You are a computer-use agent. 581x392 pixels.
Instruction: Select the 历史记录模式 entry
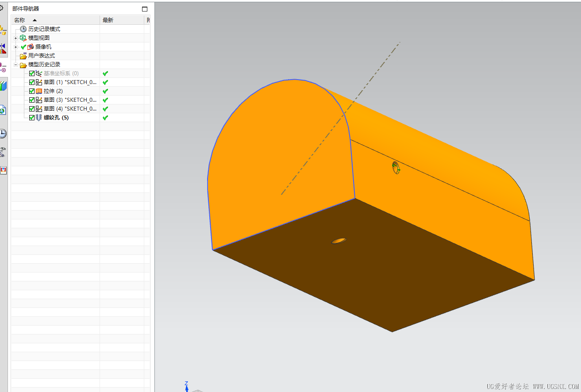click(x=44, y=29)
